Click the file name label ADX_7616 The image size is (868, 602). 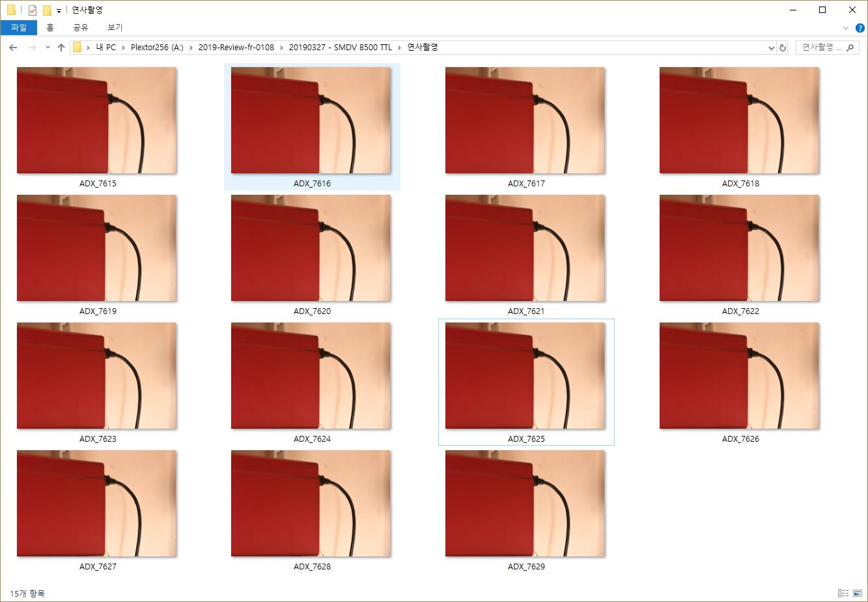pyautogui.click(x=312, y=184)
